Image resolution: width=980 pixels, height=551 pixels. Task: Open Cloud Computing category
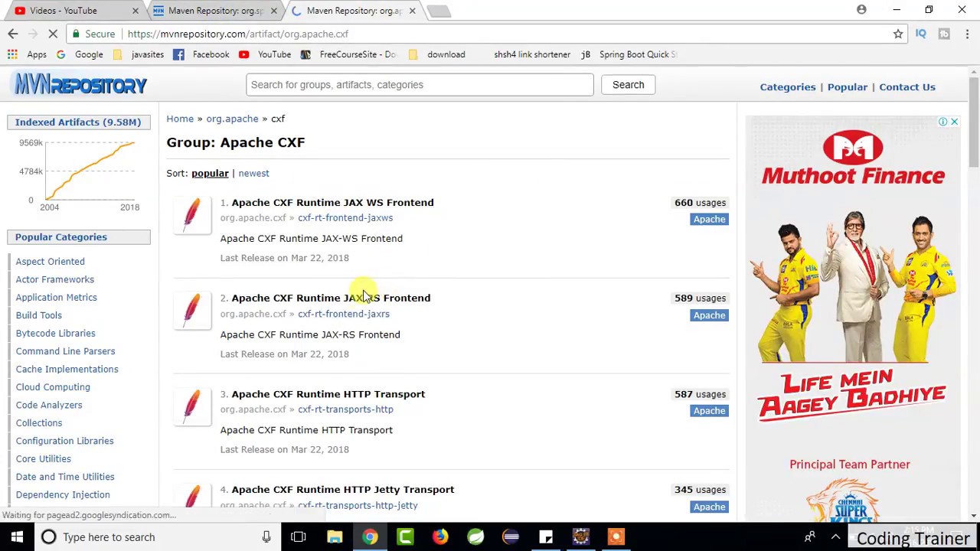pos(53,386)
